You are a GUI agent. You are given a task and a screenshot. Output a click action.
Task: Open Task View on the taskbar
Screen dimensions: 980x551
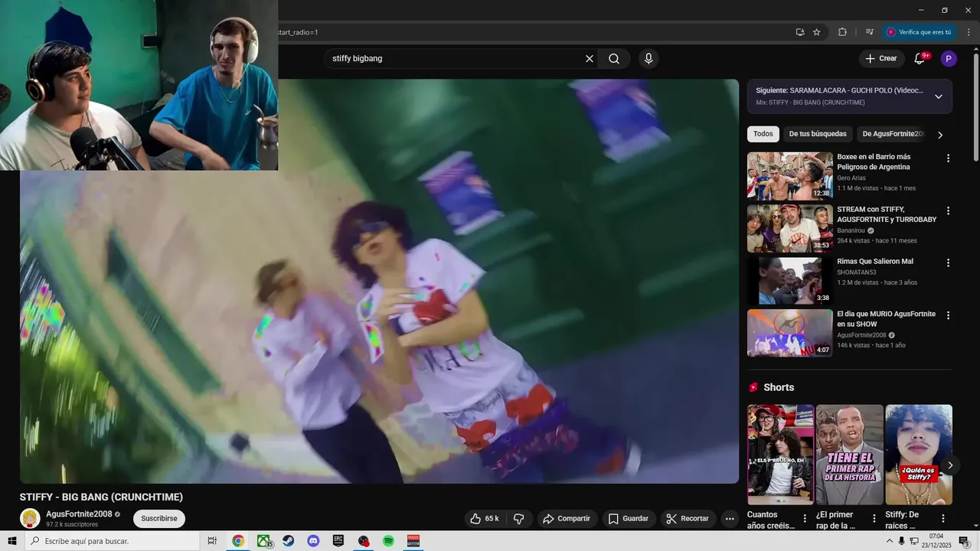[x=213, y=541]
